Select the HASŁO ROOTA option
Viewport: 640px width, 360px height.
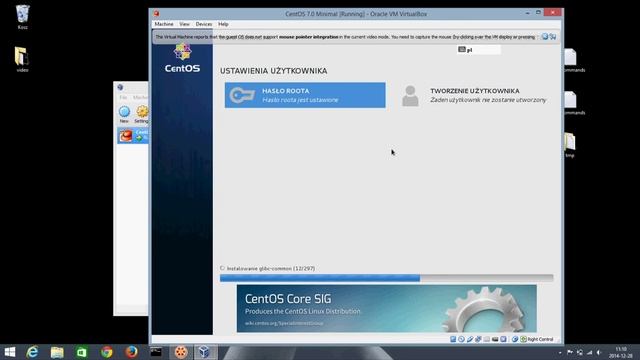pos(305,95)
